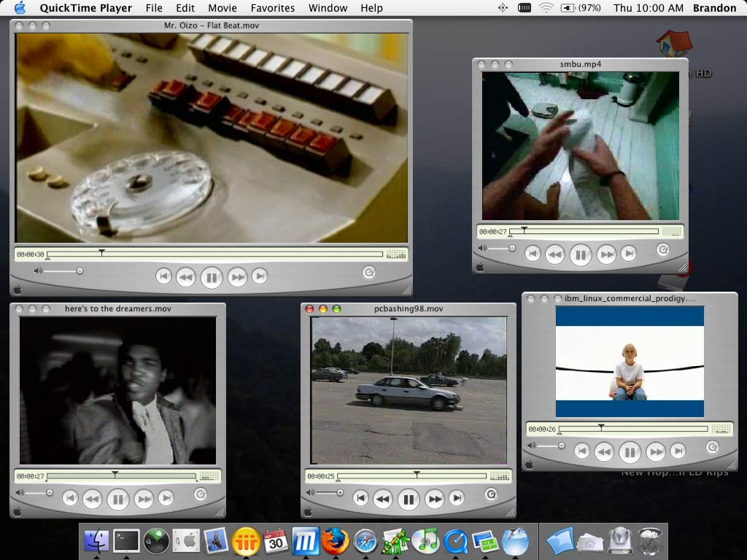Rewind the pcbashing98.mov video
The width and height of the screenshot is (747, 560).
point(383,499)
